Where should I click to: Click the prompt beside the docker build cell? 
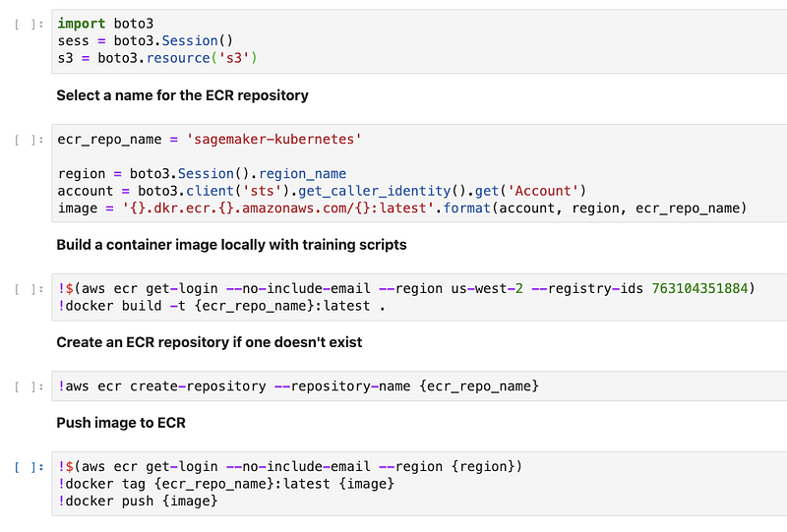coord(30,289)
